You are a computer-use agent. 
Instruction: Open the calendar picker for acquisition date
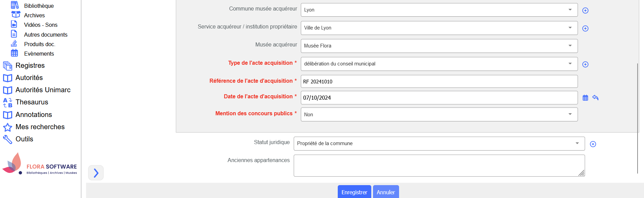pyautogui.click(x=585, y=98)
